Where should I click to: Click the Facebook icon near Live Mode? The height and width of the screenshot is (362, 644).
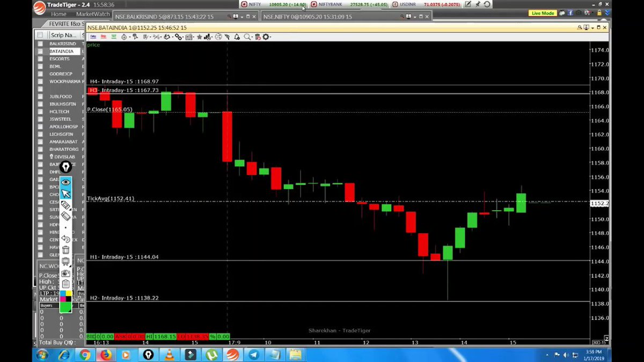coord(570,13)
